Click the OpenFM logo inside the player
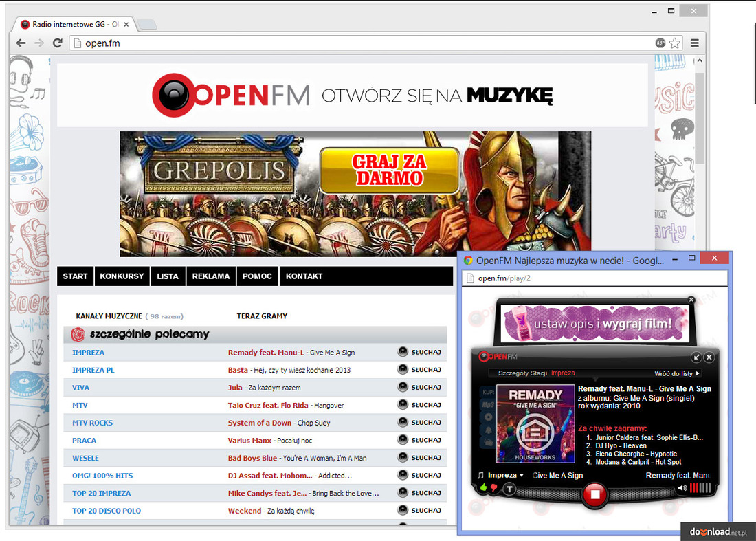The image size is (756, 541). (x=498, y=356)
